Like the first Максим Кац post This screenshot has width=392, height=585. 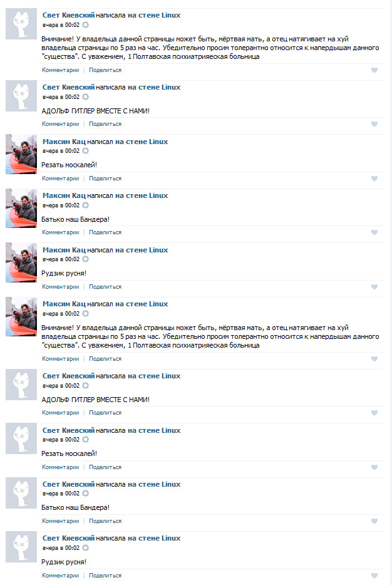click(x=374, y=179)
